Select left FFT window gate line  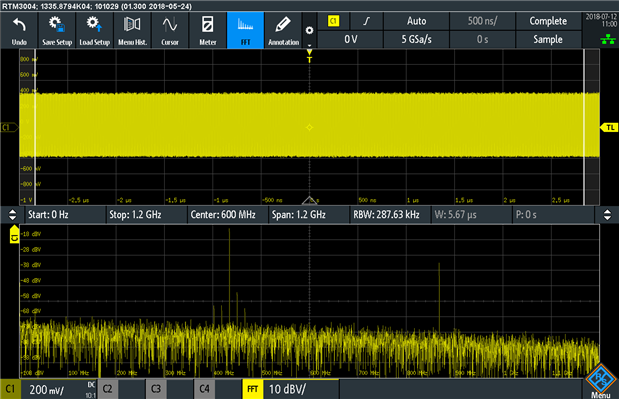tap(35, 126)
